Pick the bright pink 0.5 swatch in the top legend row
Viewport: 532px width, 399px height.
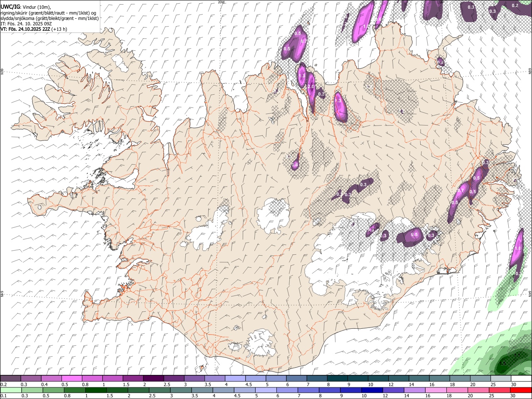[x=71, y=379]
